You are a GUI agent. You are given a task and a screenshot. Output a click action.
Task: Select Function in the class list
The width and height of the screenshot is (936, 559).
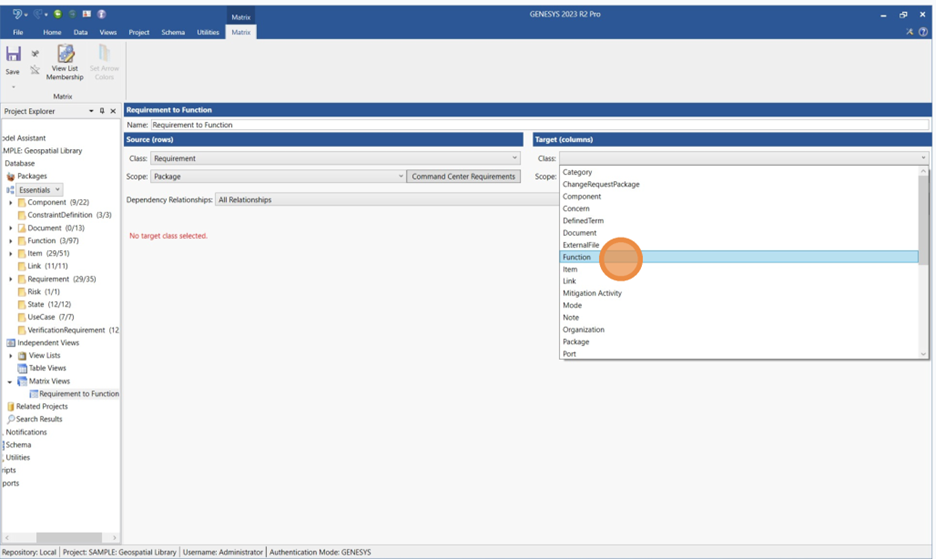click(x=739, y=257)
